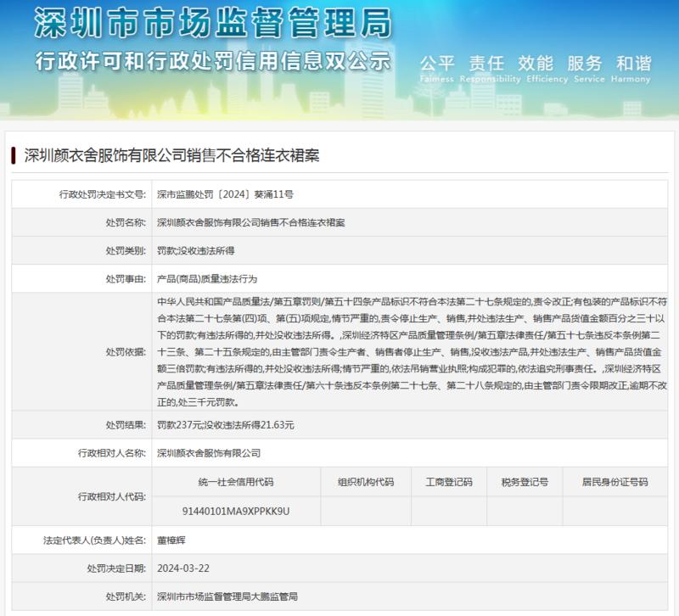Click the value 罚款;没收违法所得 in 处罚类别 row
This screenshot has width=679, height=616.
pos(196,250)
